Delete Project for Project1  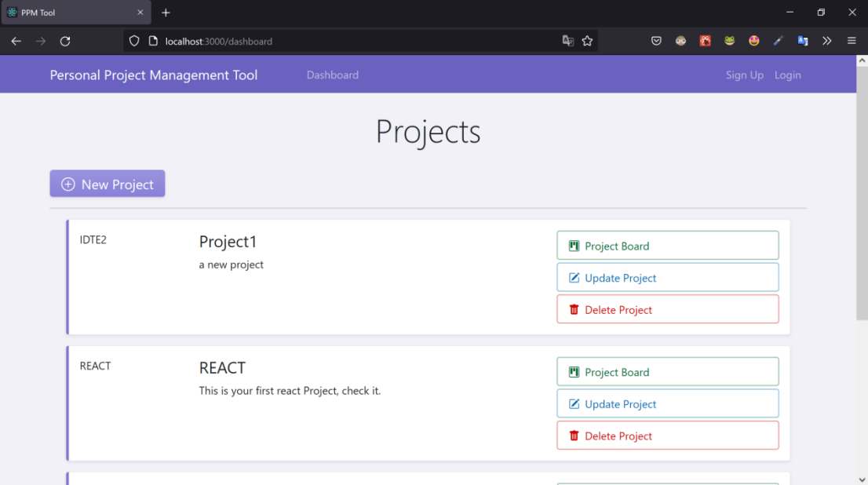pyautogui.click(x=668, y=309)
